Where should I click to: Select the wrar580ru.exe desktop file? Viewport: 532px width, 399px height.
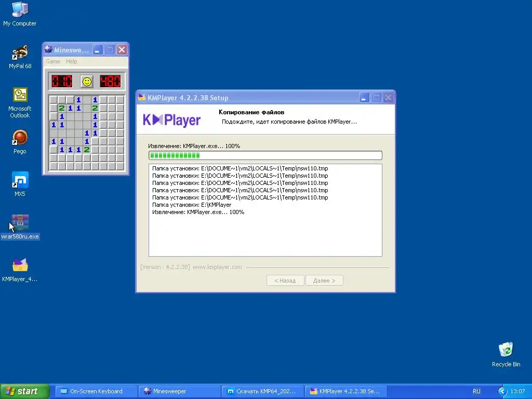[20, 227]
